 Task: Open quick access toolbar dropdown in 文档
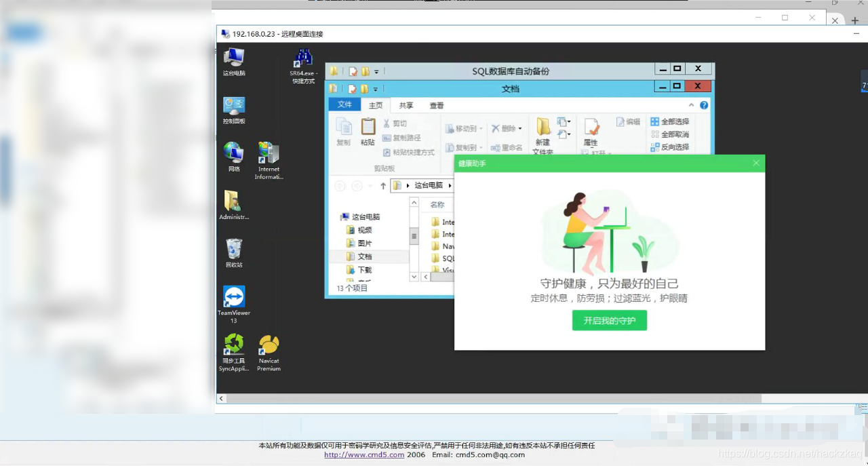[x=376, y=89]
